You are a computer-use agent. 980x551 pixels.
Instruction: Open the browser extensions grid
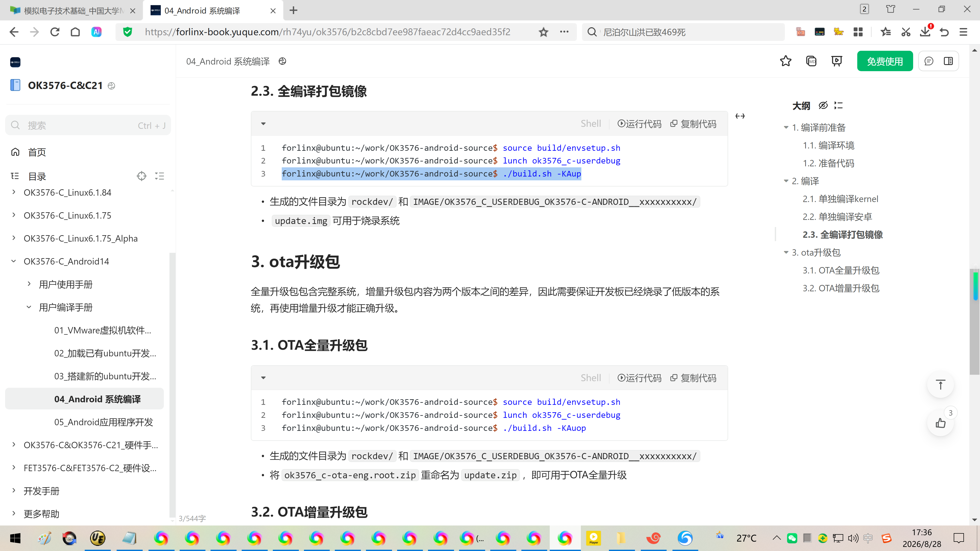tap(858, 32)
